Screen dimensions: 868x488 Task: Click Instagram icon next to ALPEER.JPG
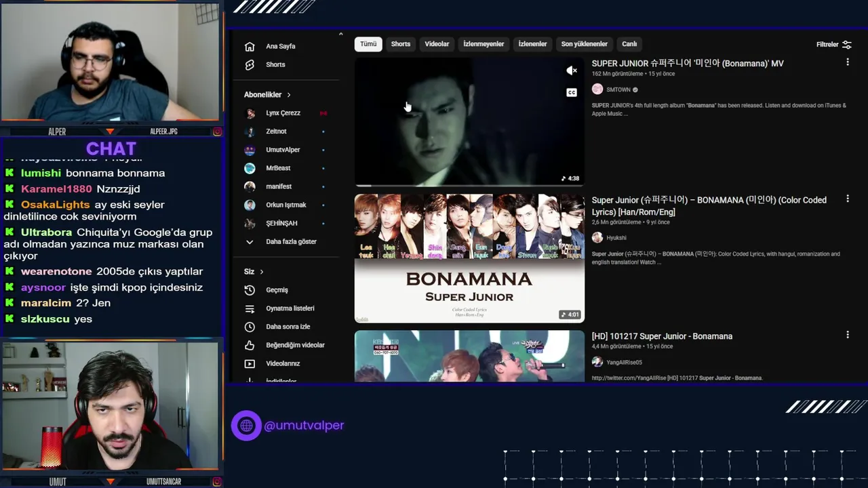click(217, 131)
